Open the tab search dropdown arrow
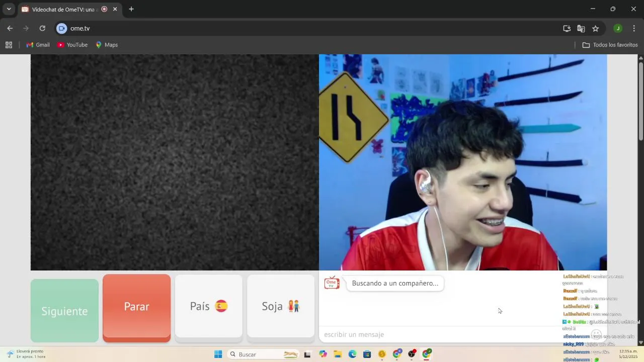 [9, 9]
